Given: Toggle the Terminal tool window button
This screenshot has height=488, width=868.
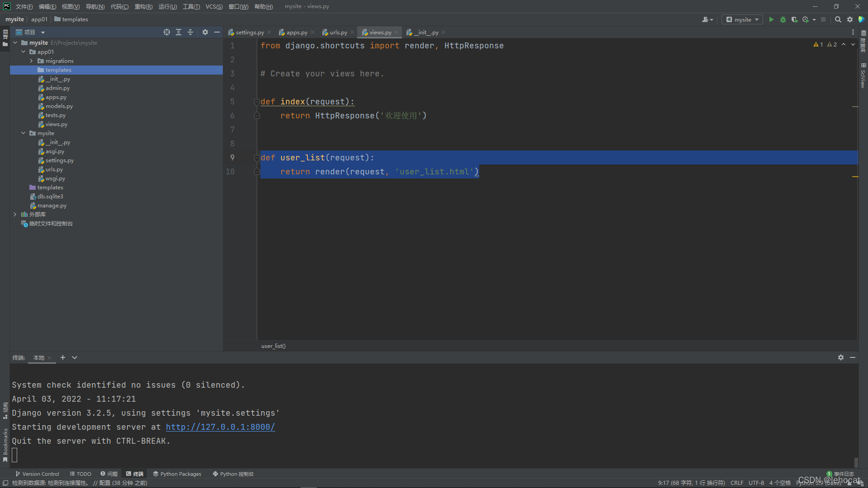Looking at the screenshot, I should point(135,474).
